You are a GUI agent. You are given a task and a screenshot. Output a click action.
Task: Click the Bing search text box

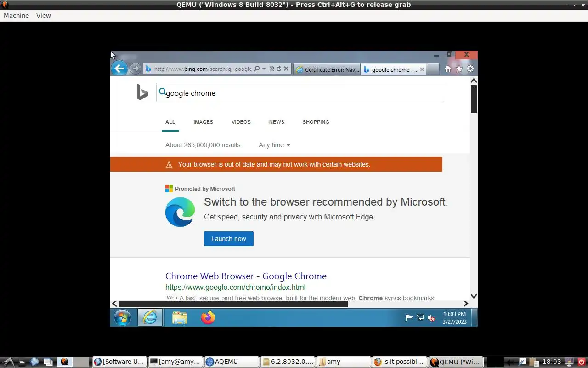coord(300,92)
